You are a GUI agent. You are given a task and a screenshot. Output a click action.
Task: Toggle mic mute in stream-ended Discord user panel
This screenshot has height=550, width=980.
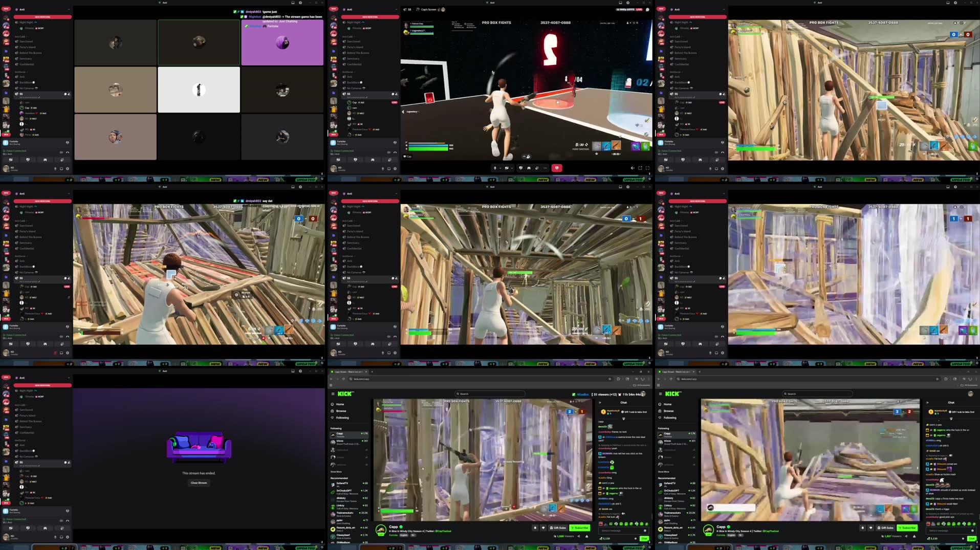coord(55,537)
